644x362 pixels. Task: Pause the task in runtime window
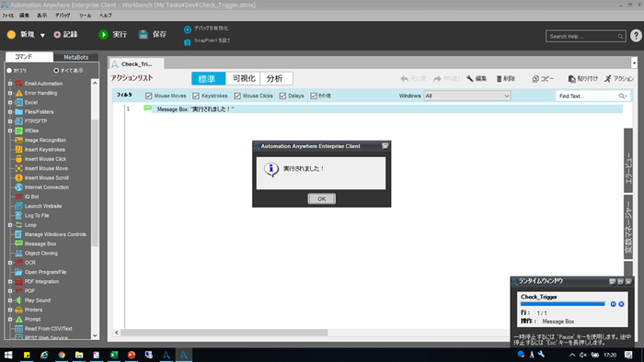(x=614, y=304)
